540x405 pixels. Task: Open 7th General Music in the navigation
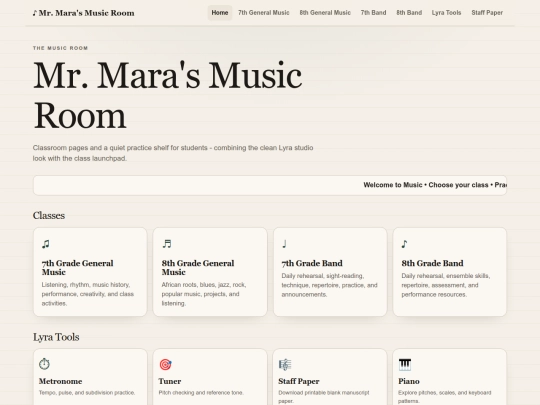[x=264, y=13]
